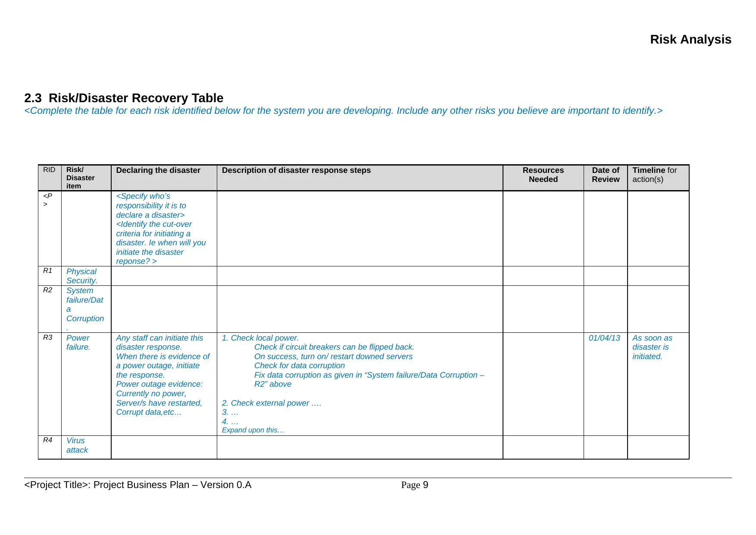Viewport: 756px width, 535px height.
Task: Click the '1. Check local power.' step
Action: (x=260, y=338)
